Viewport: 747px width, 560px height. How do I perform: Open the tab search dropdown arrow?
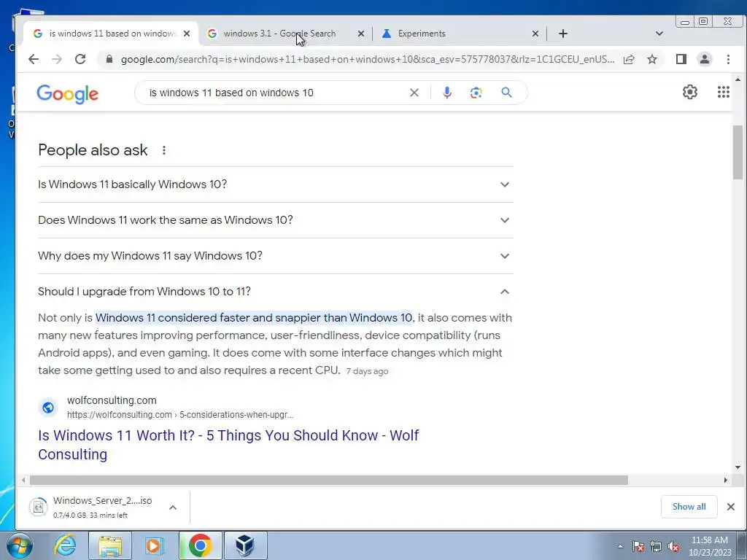tap(659, 34)
